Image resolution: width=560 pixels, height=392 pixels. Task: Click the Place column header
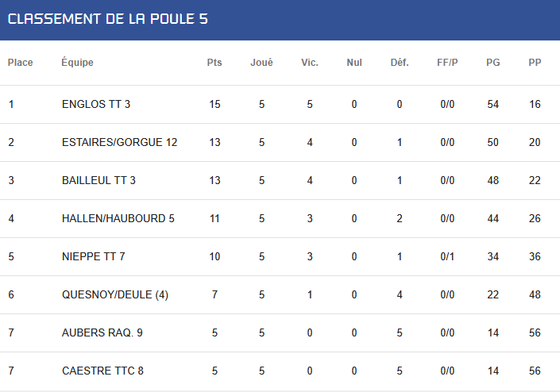pyautogui.click(x=21, y=63)
